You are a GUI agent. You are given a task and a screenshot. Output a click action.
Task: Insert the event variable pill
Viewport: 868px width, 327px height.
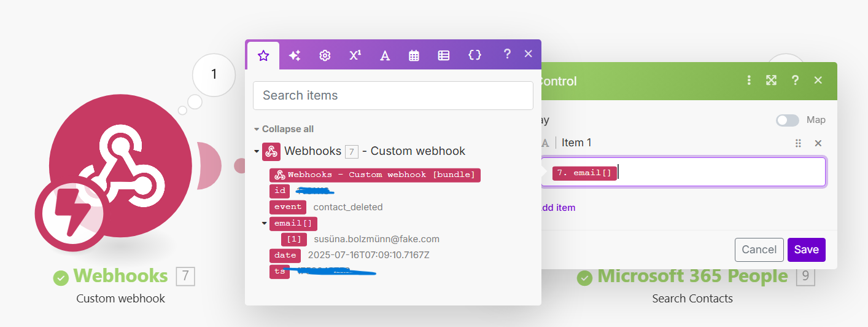point(289,207)
